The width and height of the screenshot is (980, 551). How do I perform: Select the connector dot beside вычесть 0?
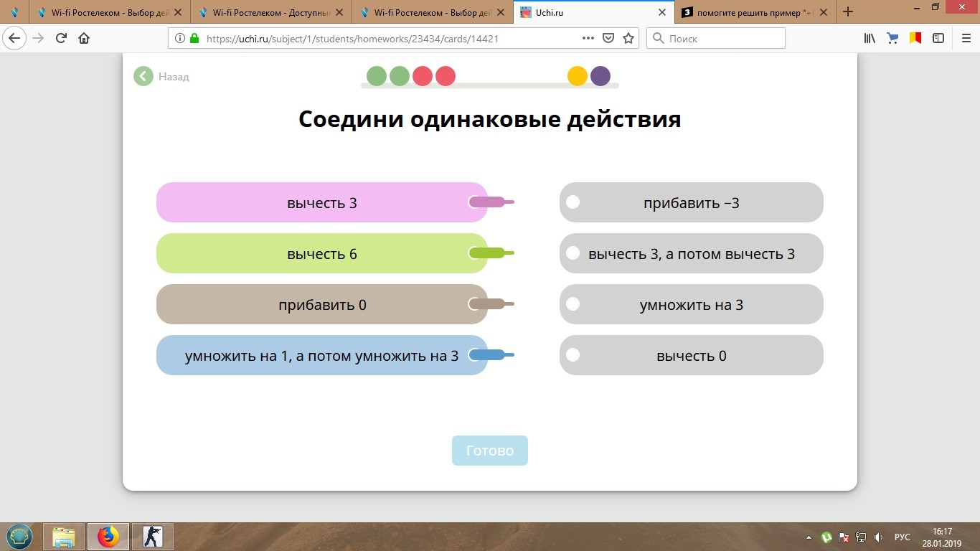click(x=573, y=355)
